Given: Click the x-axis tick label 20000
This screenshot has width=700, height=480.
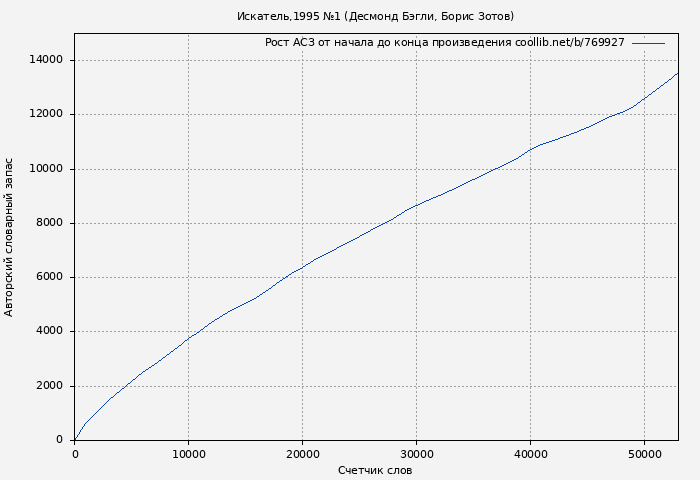Looking at the screenshot, I should [x=302, y=454].
